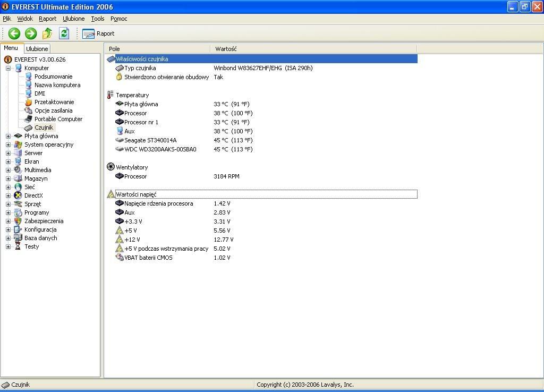
Task: Expand the Multimedia tree node
Action: 8,170
